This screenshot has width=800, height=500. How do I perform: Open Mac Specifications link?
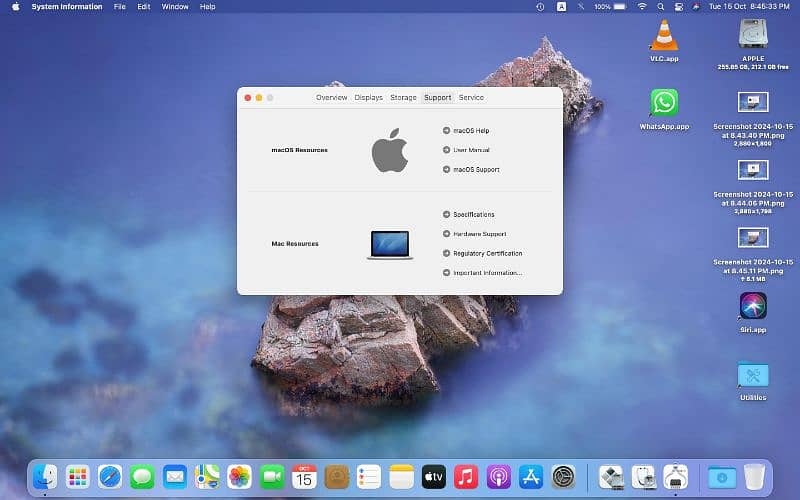[473, 215]
